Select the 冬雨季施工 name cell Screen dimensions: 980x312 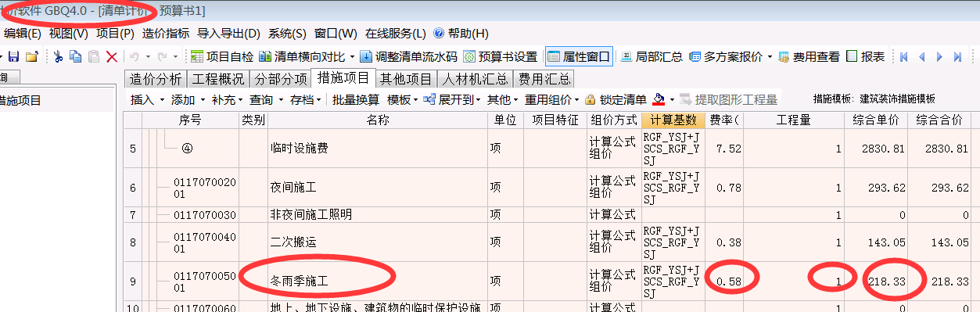point(378,281)
